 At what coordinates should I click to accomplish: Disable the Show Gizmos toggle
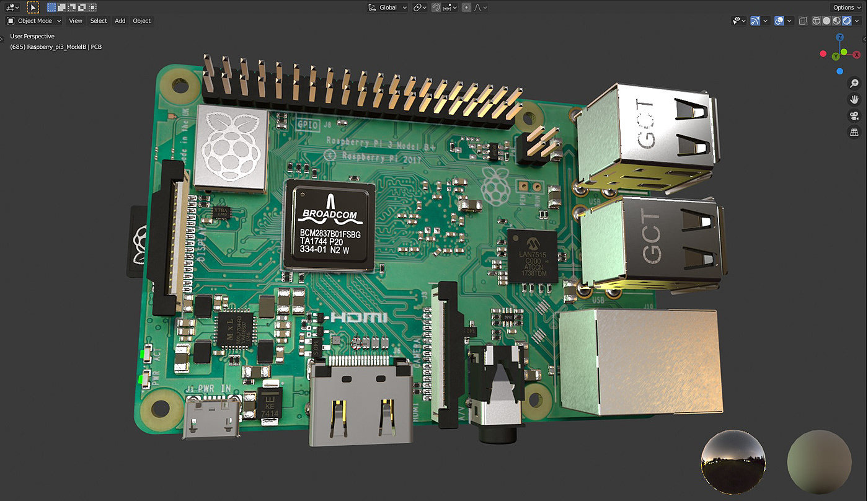(x=755, y=20)
